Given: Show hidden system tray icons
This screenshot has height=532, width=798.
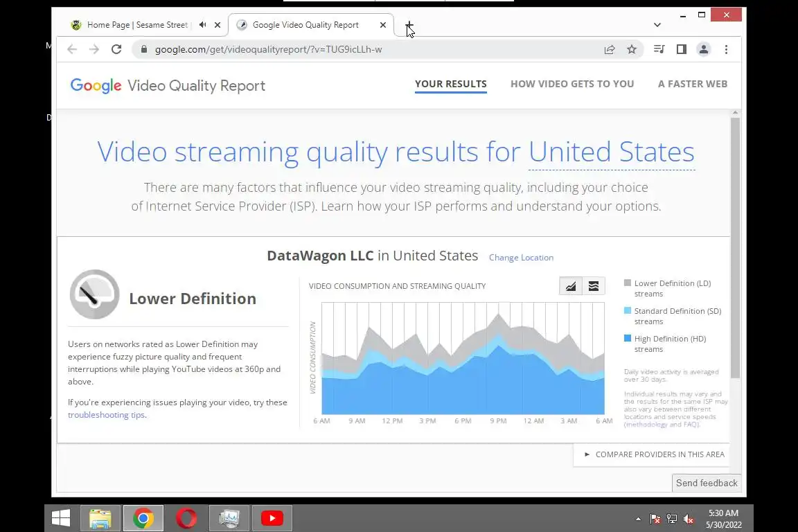Looking at the screenshot, I should (638, 519).
